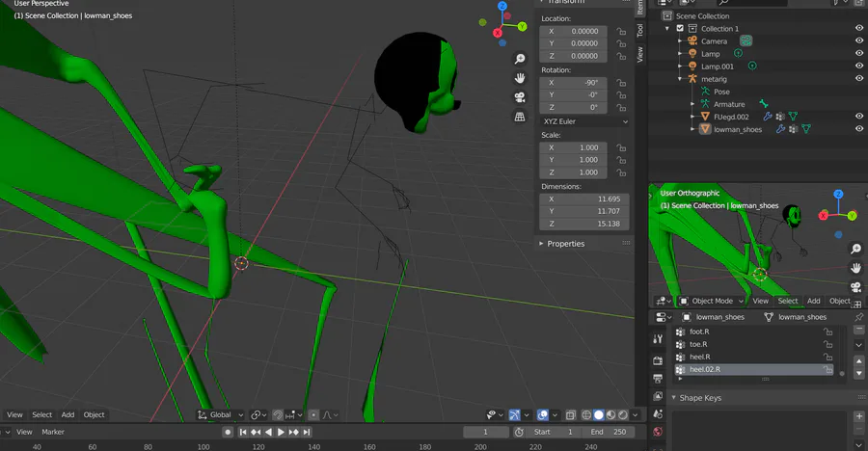Select material preview shading mode
Viewport: 868px width, 451px height.
[x=610, y=414]
